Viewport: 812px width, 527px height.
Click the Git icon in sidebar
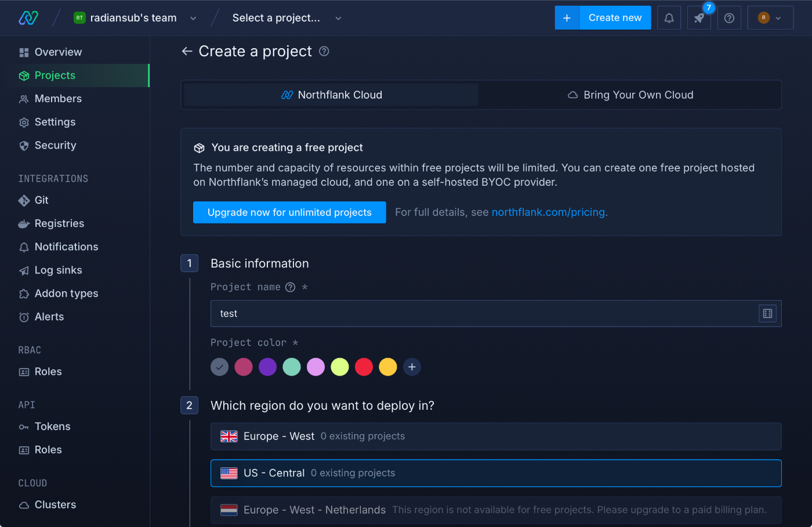pos(24,200)
